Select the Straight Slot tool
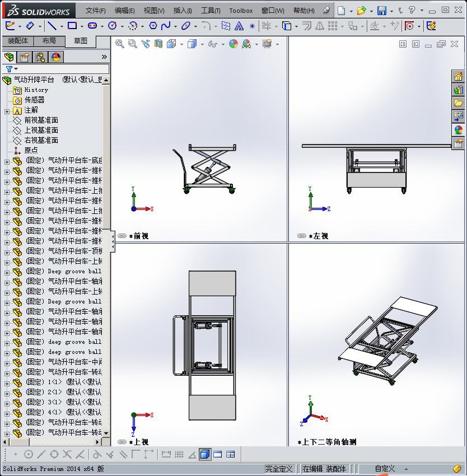467x476 pixels. (92, 26)
